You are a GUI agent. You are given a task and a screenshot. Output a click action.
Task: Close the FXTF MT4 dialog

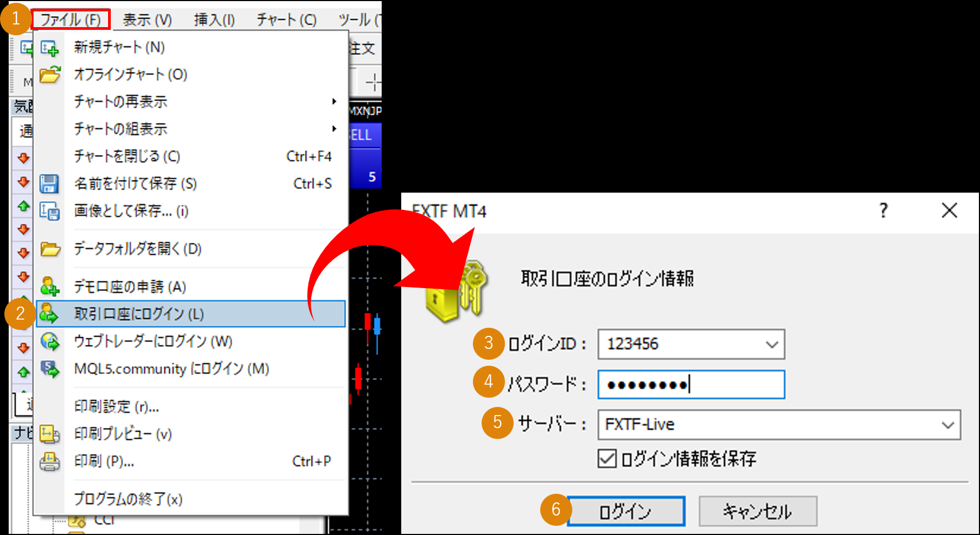coord(950,210)
